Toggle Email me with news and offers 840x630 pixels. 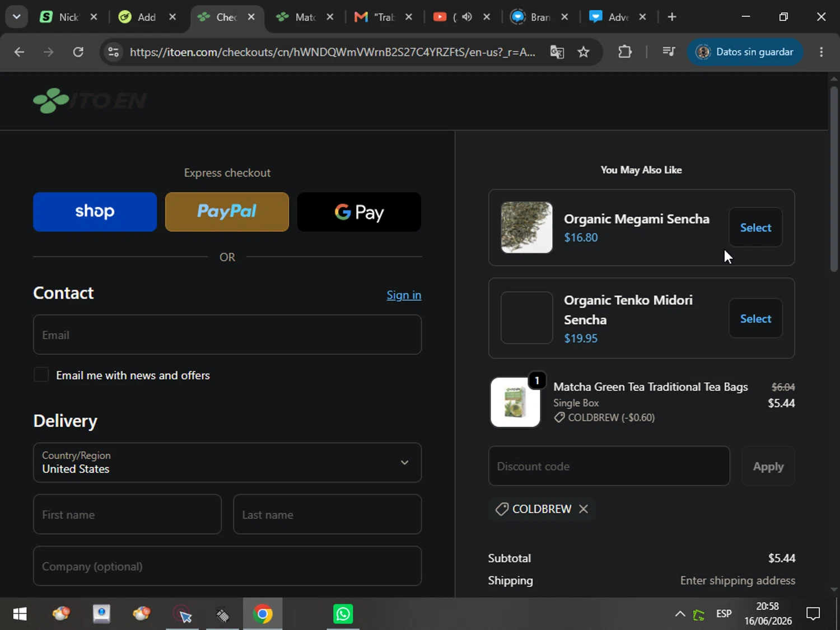click(41, 375)
